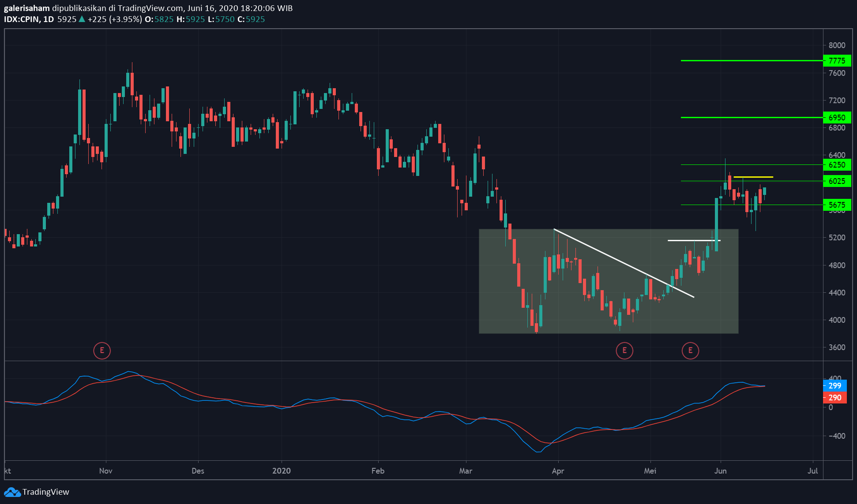Click the short yellow horizontal line
This screenshot has height=504, width=857.
753,177
